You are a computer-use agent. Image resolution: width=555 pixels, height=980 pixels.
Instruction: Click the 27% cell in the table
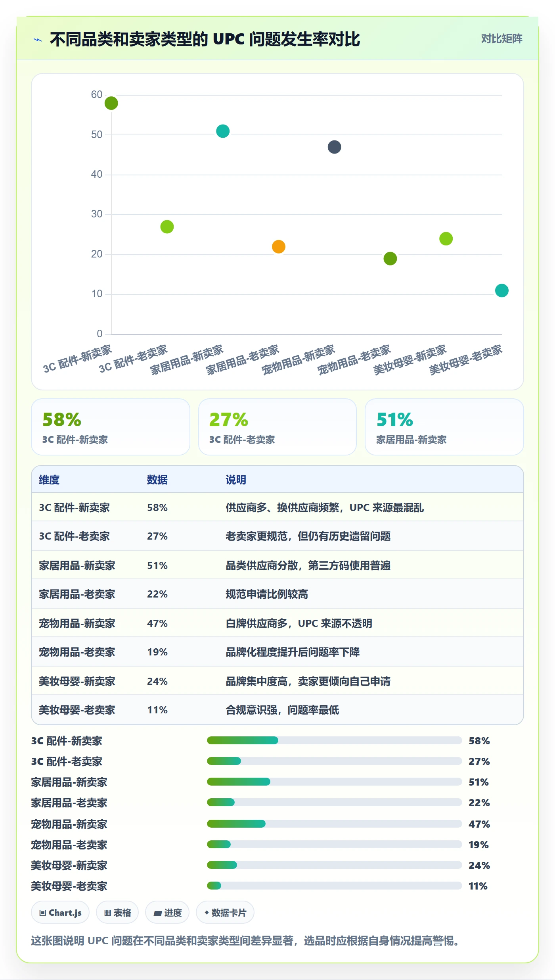157,536
